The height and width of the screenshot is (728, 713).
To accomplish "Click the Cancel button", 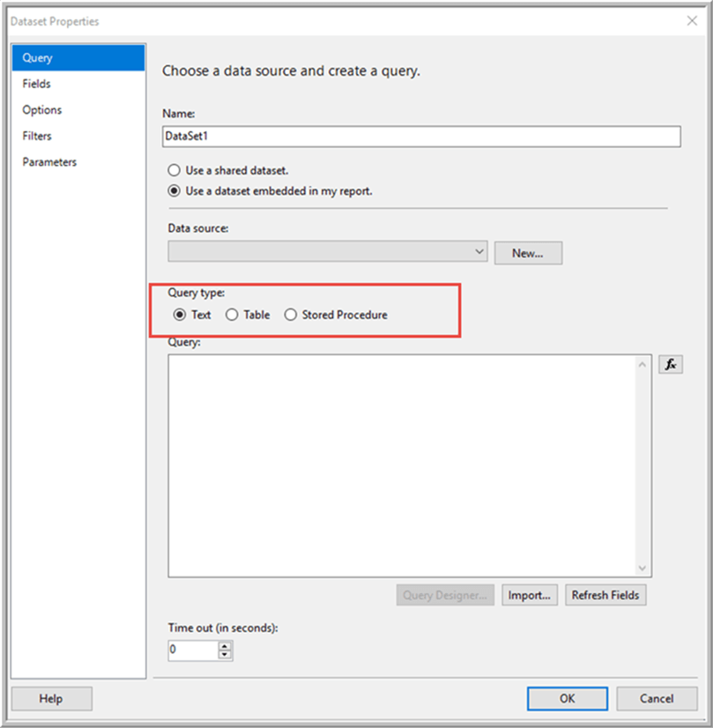I will (657, 699).
